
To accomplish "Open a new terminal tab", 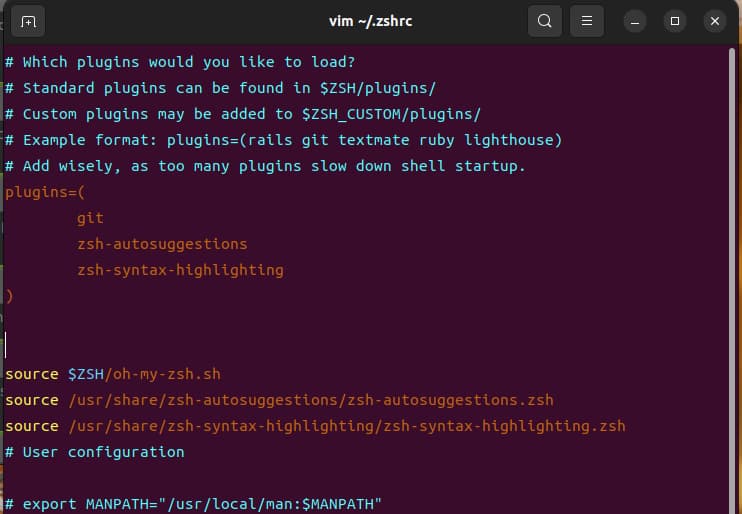I will (28, 21).
